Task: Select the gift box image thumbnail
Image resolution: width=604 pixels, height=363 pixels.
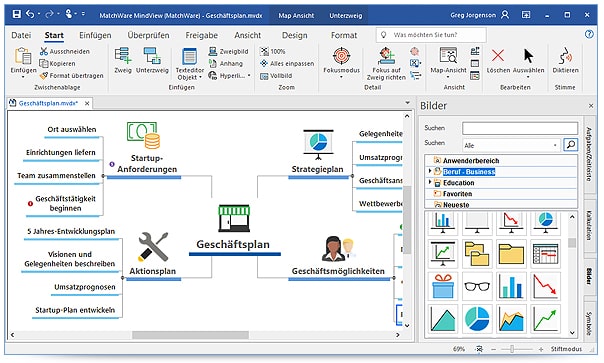Action: click(443, 286)
